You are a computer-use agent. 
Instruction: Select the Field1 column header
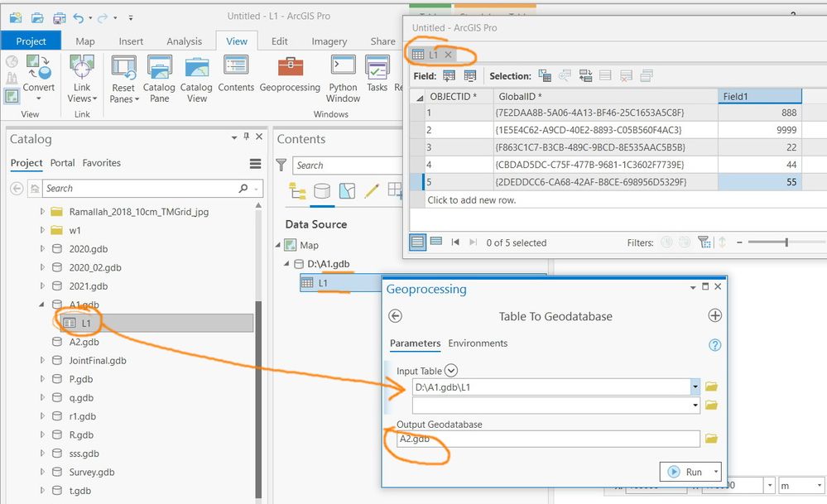(x=759, y=97)
